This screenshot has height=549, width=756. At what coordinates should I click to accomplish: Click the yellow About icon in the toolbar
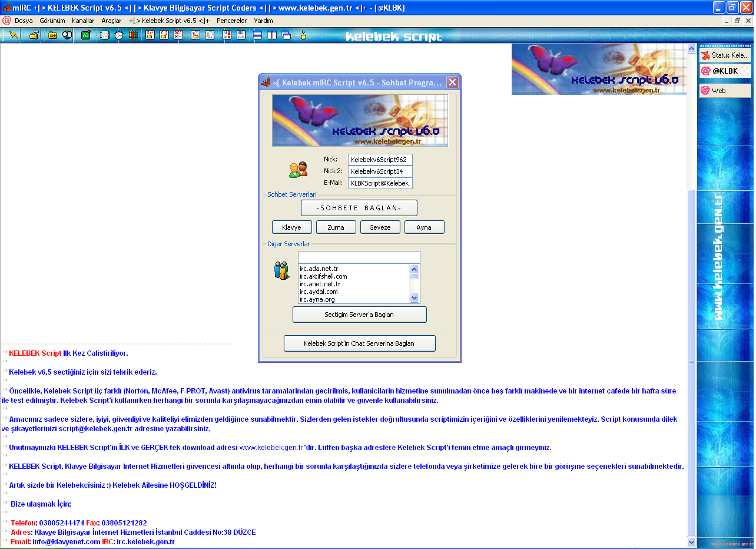[x=304, y=35]
